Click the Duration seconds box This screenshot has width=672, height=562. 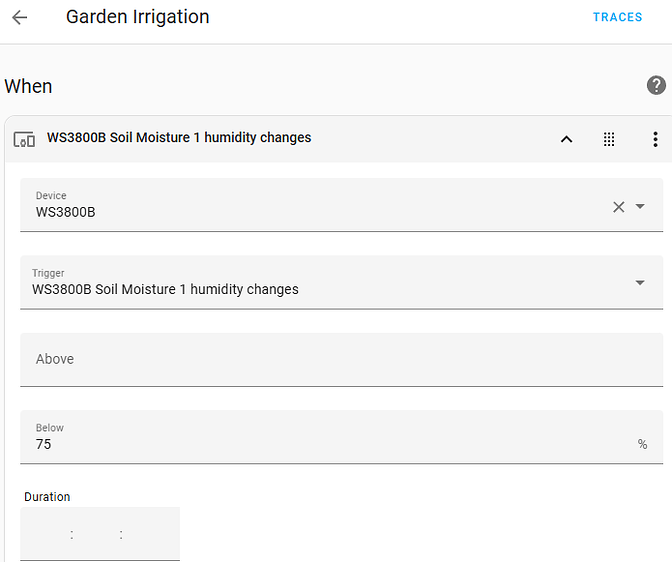[150, 535]
